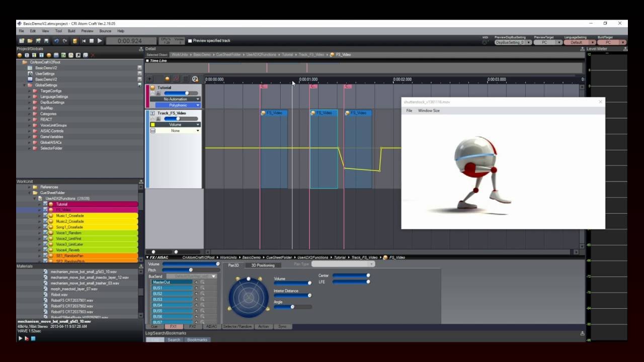Click the orange build icon in the toolbar
This screenshot has height=362, width=644.
pos(75,41)
